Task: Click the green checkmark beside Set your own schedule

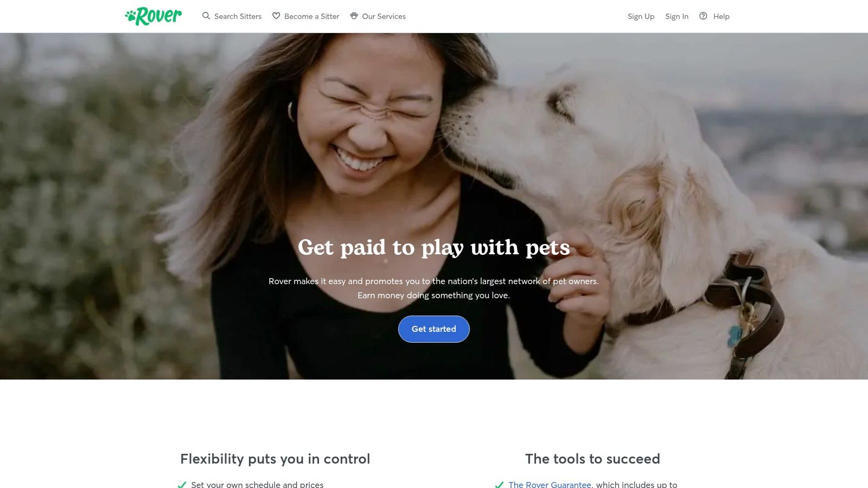Action: 182,485
